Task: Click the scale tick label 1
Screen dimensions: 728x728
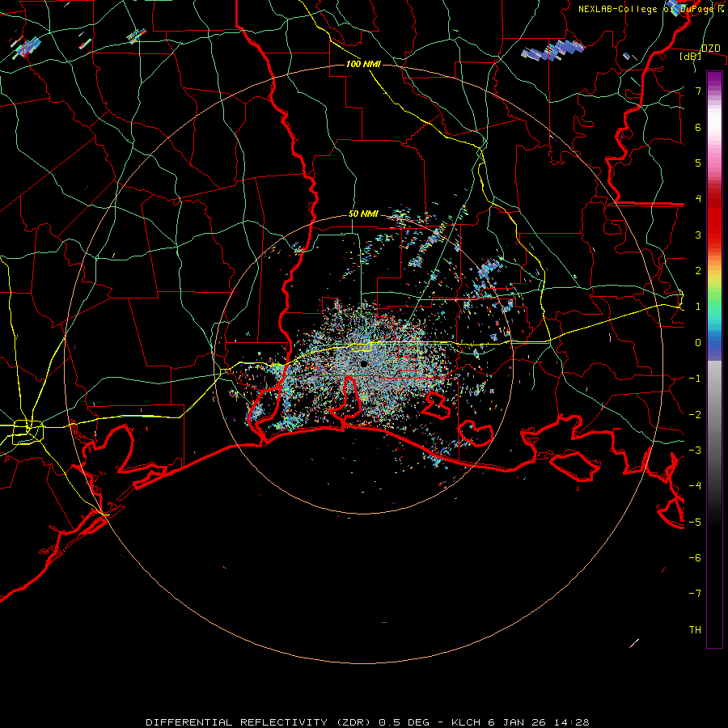Action: coord(698,307)
